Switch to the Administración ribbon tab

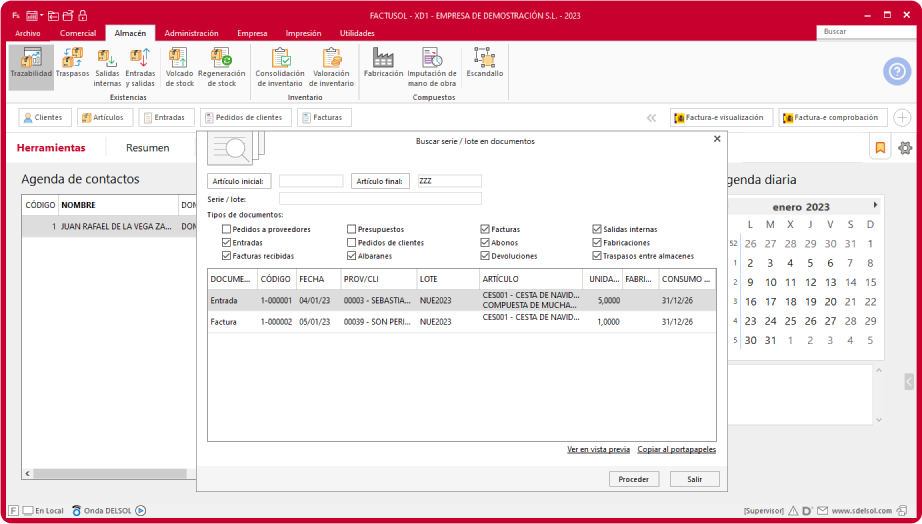(x=191, y=34)
